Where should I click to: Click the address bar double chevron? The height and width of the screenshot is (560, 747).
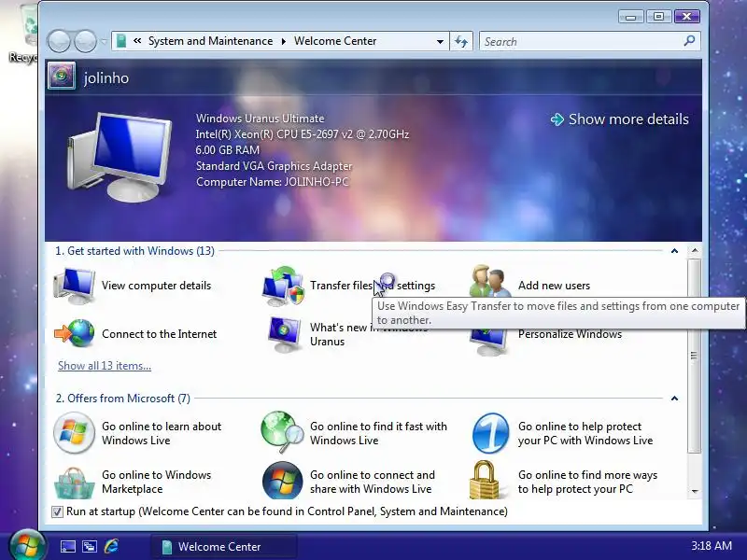(137, 41)
